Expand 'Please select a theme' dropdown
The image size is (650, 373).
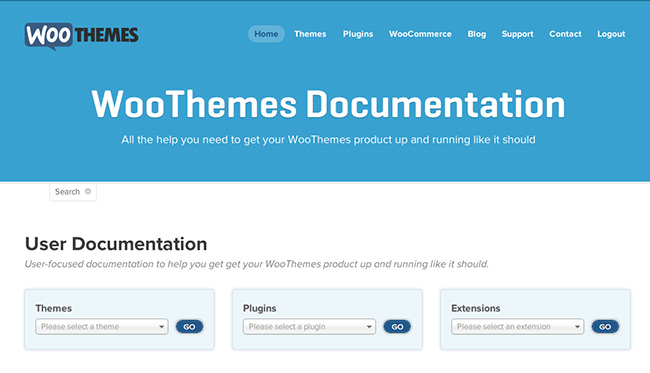tap(102, 327)
